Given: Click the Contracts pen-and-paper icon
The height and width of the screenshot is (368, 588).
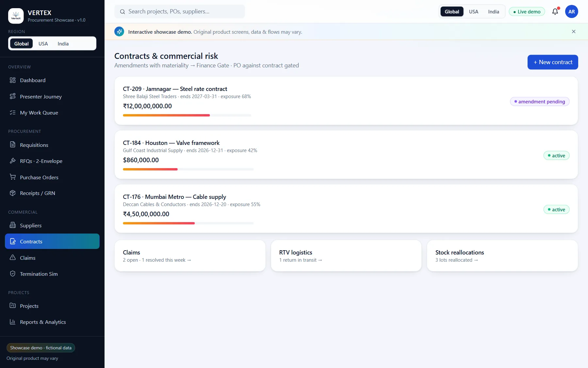Looking at the screenshot, I should (x=13, y=241).
